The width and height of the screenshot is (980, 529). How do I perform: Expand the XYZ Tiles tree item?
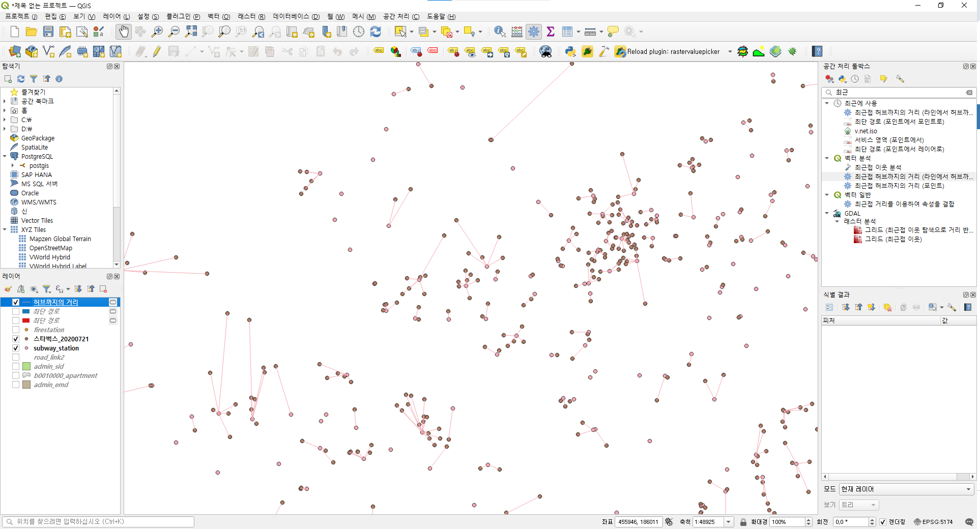click(x=5, y=229)
